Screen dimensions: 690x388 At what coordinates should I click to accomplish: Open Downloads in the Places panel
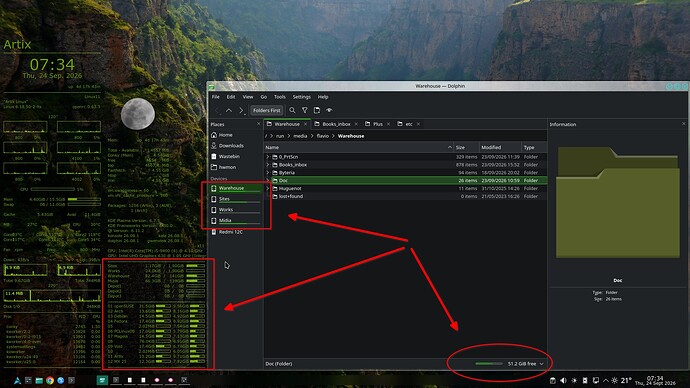pyautogui.click(x=235, y=146)
